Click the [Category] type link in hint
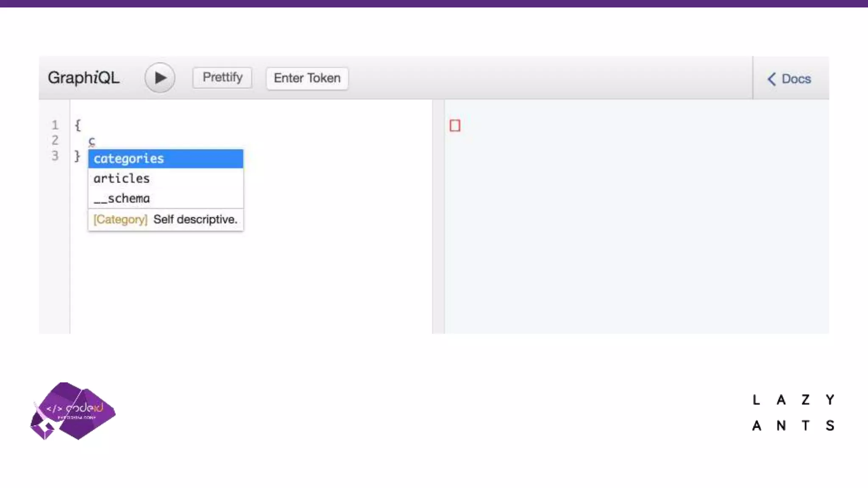The width and height of the screenshot is (868, 488). coord(120,219)
